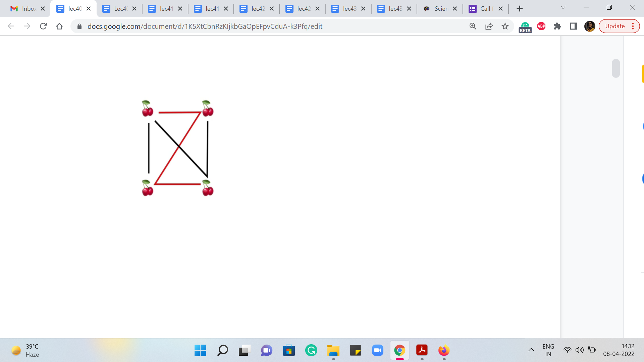Click the BETA extension icon
644x362 pixels.
tap(525, 27)
